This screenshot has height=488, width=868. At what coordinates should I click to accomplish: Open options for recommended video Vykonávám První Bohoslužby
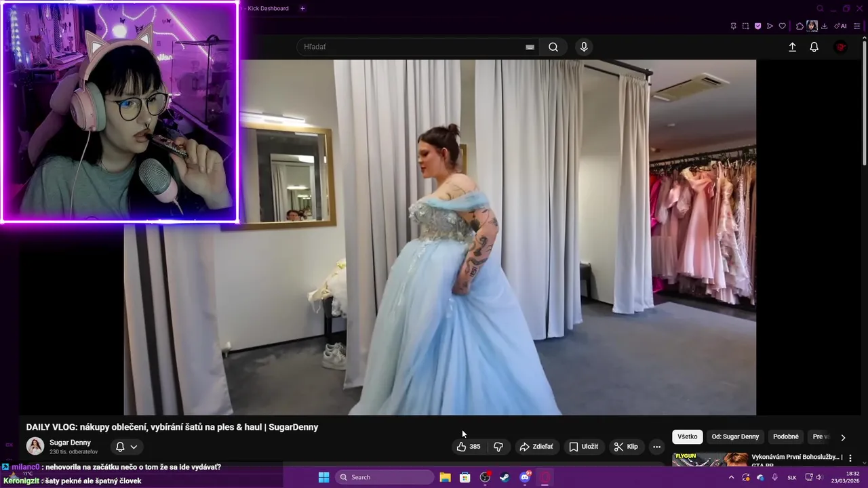click(850, 459)
